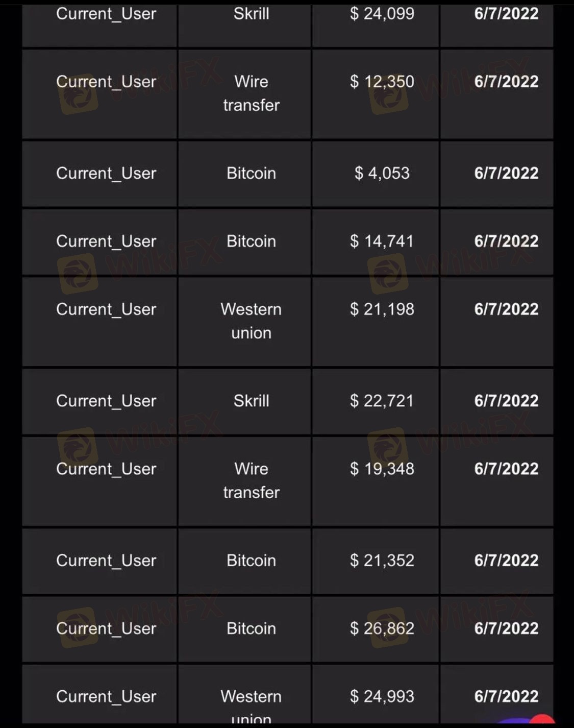
Task: Select the $ 26,862 Bitcoin amount
Action: [382, 628]
